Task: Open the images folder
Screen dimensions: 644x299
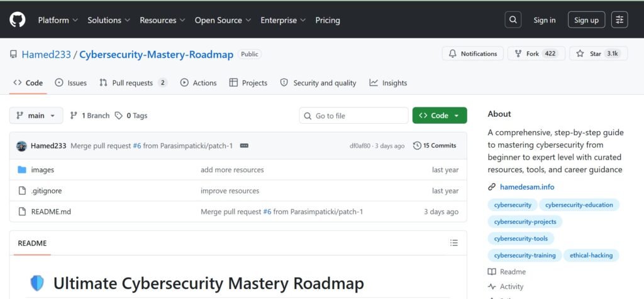Action: pos(43,170)
